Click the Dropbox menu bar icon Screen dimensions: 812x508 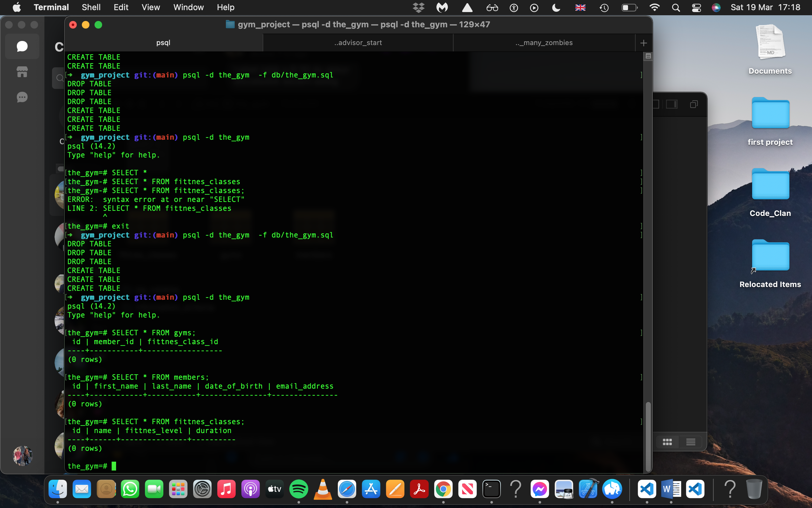pyautogui.click(x=418, y=7)
